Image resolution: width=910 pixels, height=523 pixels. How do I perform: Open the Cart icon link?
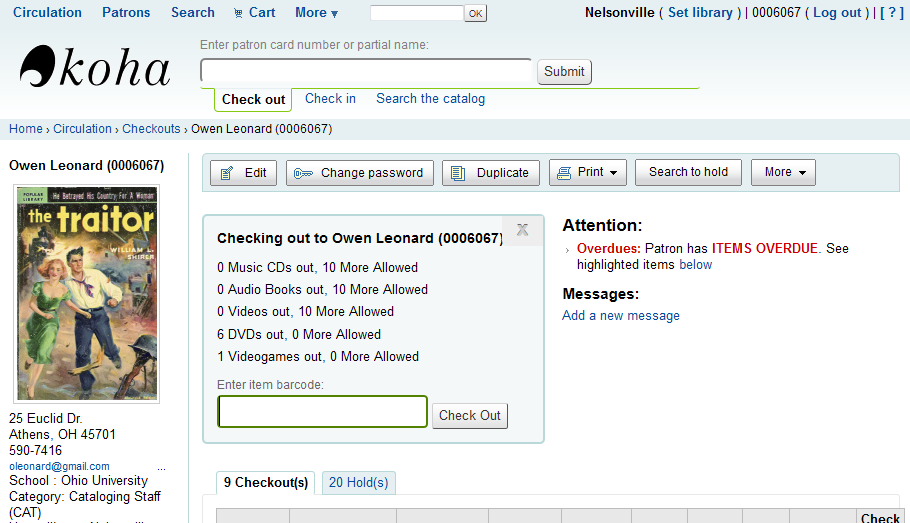coord(238,13)
